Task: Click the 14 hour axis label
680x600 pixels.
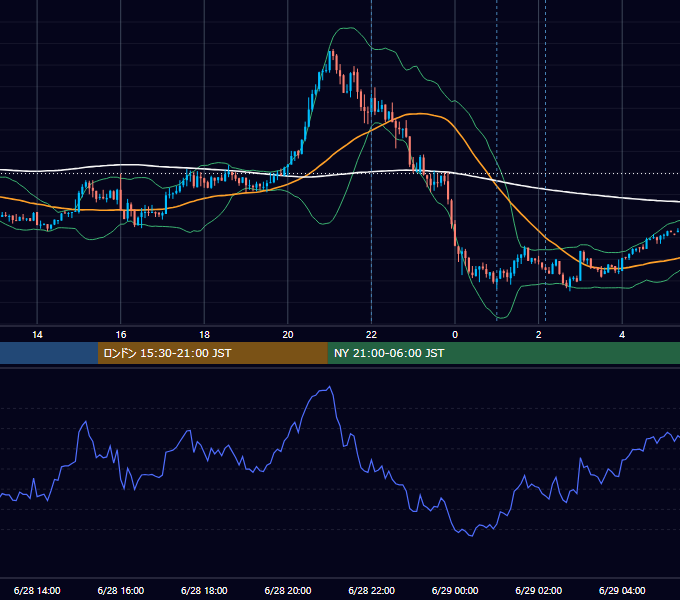Action: tap(37, 335)
